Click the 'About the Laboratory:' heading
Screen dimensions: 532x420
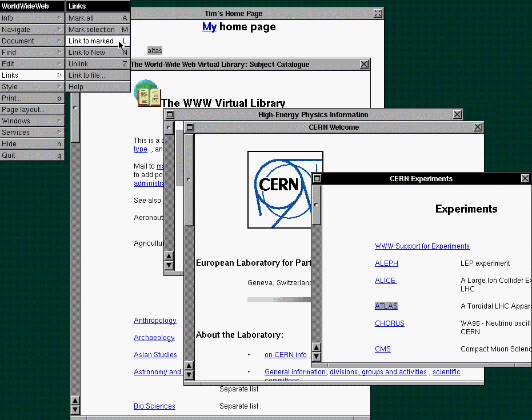[x=239, y=335]
